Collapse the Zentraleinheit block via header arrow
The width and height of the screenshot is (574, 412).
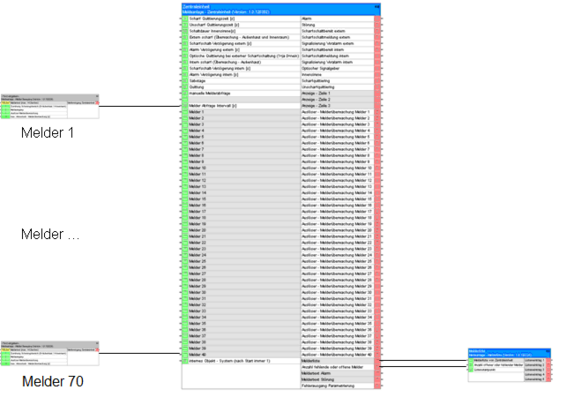[377, 7]
